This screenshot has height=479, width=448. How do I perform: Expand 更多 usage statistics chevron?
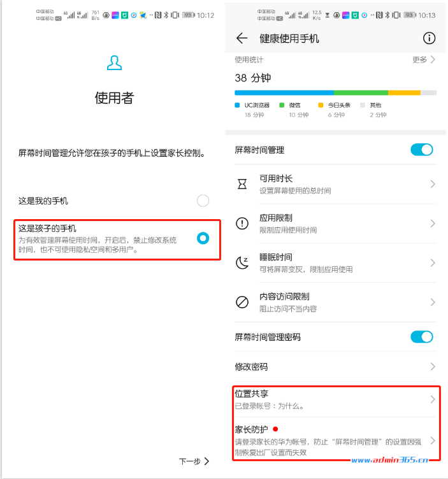pyautogui.click(x=433, y=60)
